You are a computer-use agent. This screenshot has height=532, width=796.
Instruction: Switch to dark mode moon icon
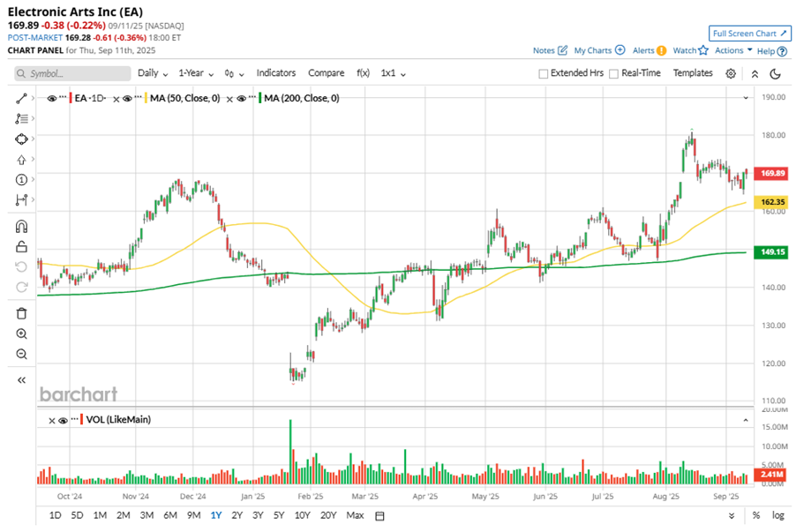(x=775, y=74)
